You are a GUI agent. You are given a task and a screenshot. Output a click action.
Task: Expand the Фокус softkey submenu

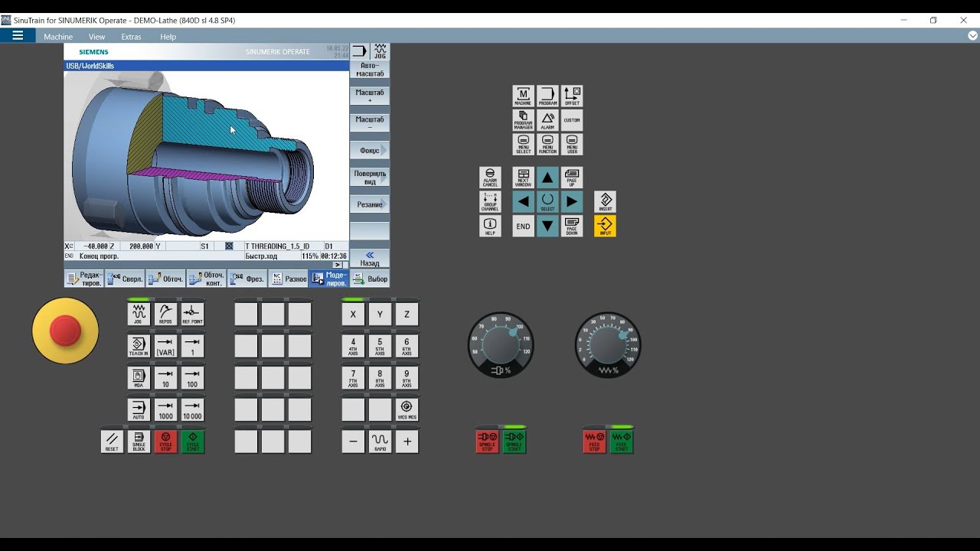[x=370, y=150]
